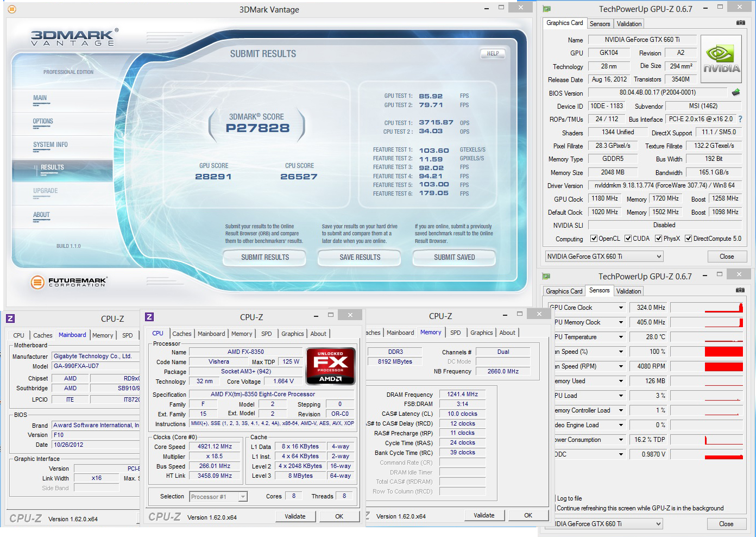Viewport: 756px width, 537px height.
Task: Click the AMD FX Unlocked processor logo
Action: click(331, 366)
